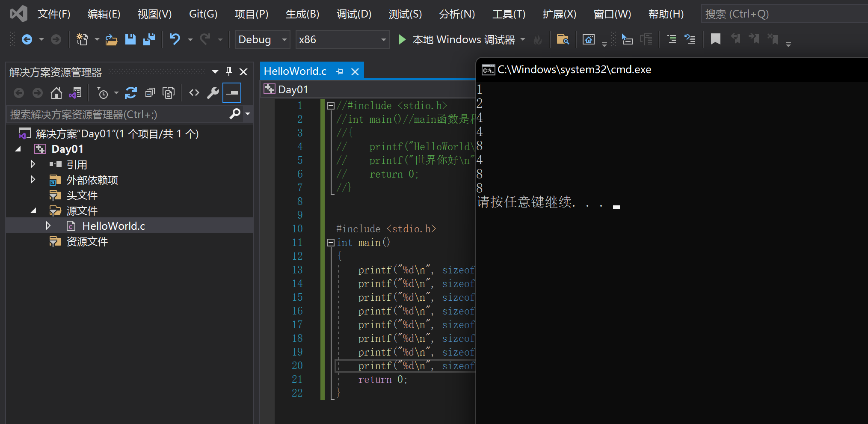Expand the 外部依赖项 node

33,180
